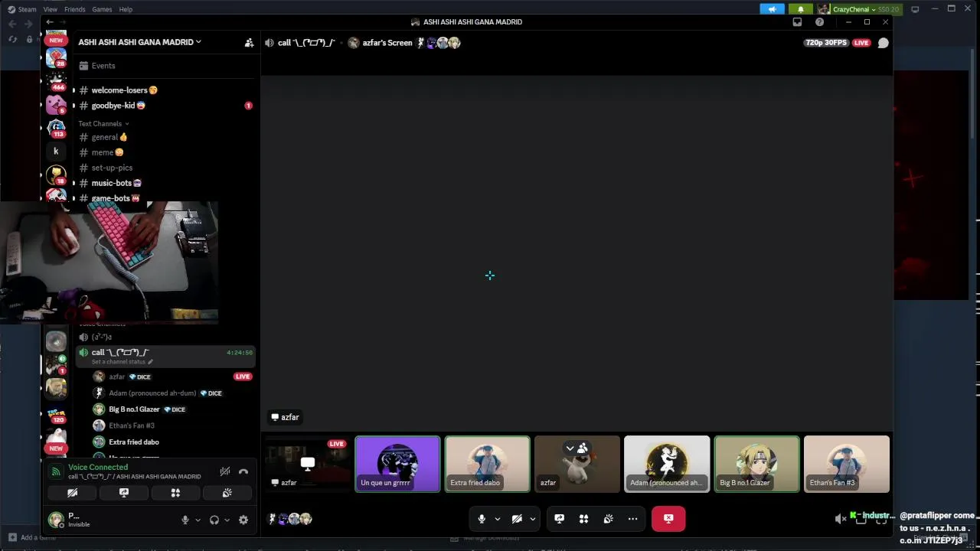Toggle noise suppression icon in voice panel

(225, 471)
